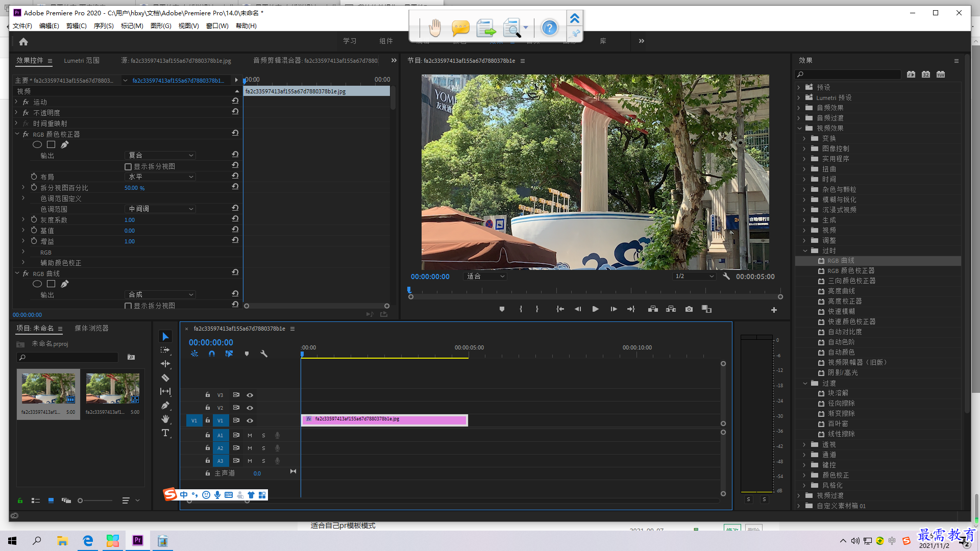980x551 pixels.
Task: Open Program monitor wrench settings
Action: pyautogui.click(x=726, y=276)
